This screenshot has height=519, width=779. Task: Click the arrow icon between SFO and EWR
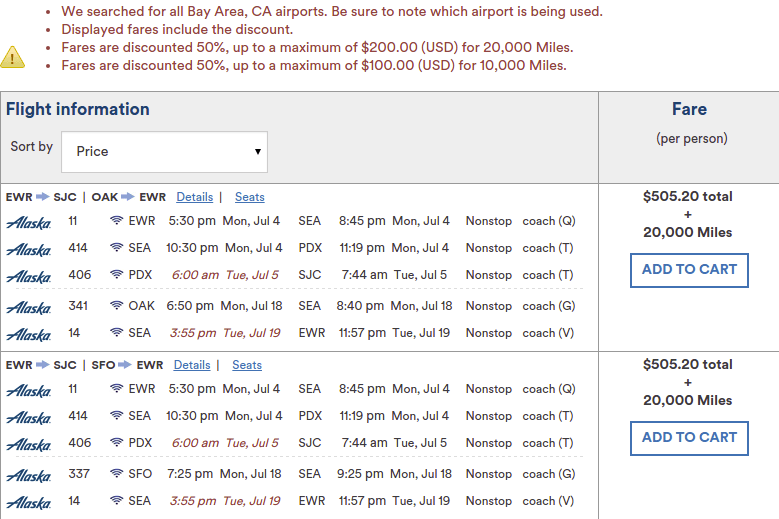pyautogui.click(x=125, y=365)
